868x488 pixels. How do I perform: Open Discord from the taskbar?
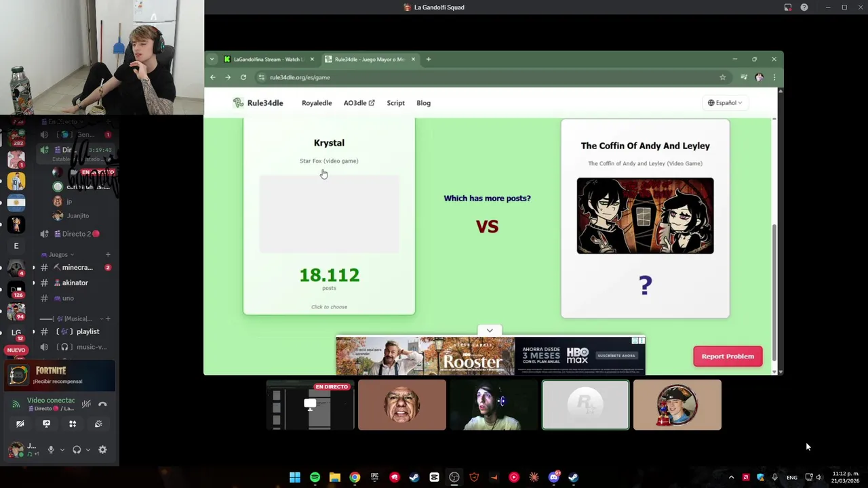coord(554,477)
